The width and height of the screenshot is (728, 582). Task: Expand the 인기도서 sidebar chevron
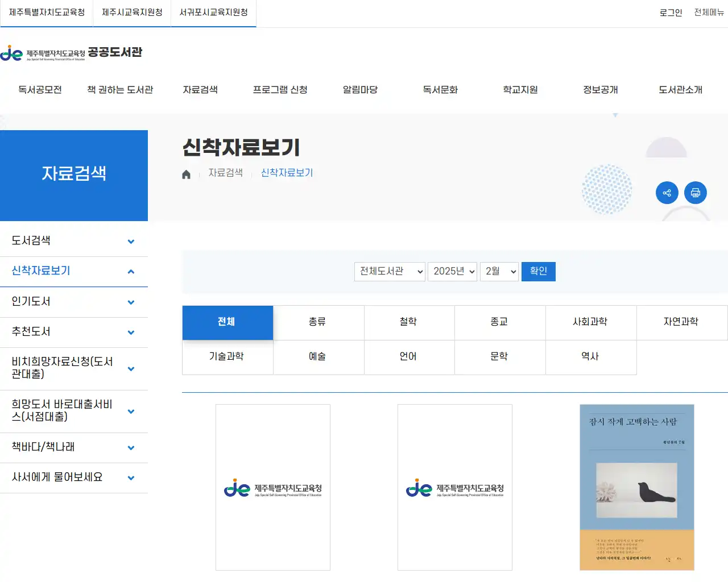point(131,302)
